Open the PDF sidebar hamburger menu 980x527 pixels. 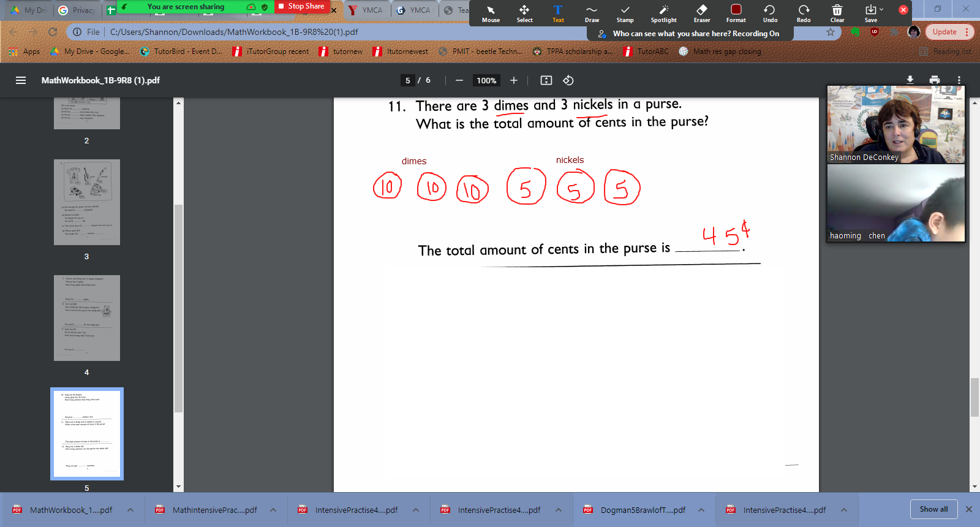[21, 80]
